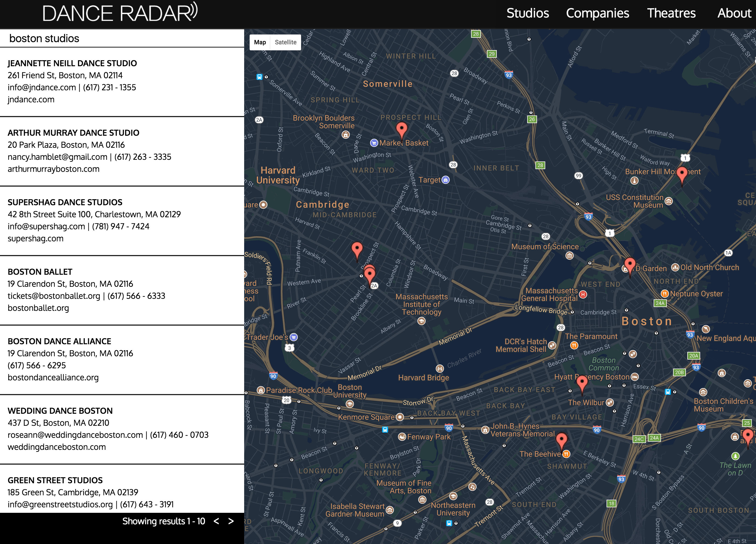Image resolution: width=756 pixels, height=544 pixels.
Task: Click the DCR's Hatch Memorial Shell icon
Action: click(x=552, y=345)
